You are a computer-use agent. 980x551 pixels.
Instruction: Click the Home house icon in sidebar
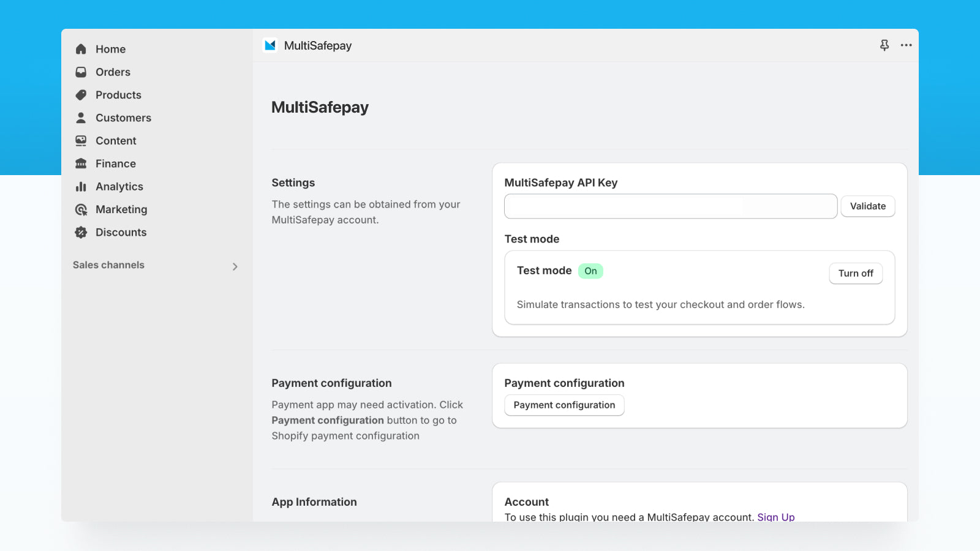coord(81,49)
